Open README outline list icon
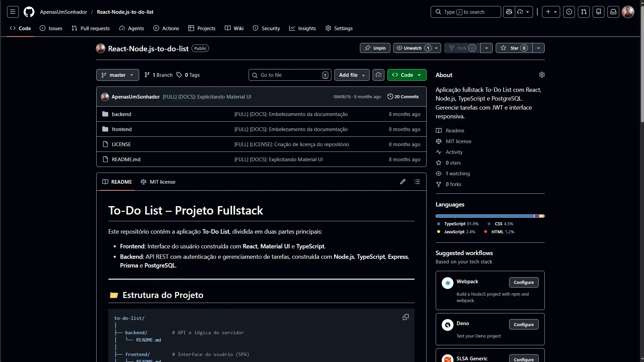 [417, 182]
